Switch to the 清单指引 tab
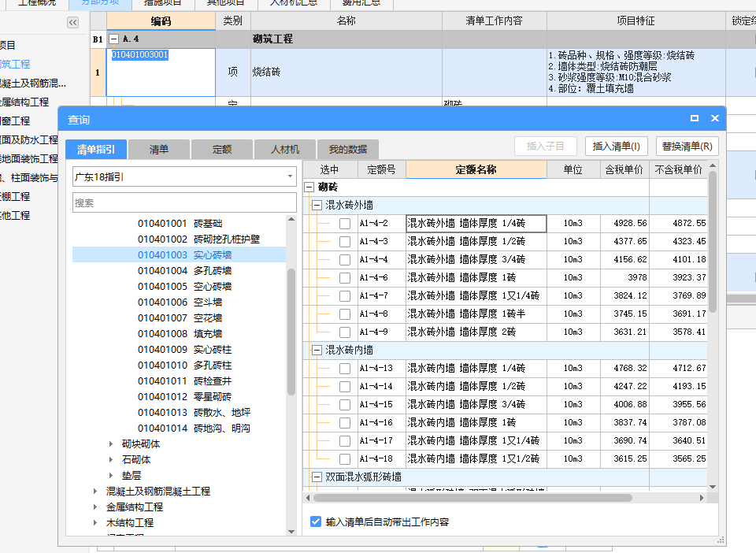This screenshot has height=553, width=756. click(96, 150)
